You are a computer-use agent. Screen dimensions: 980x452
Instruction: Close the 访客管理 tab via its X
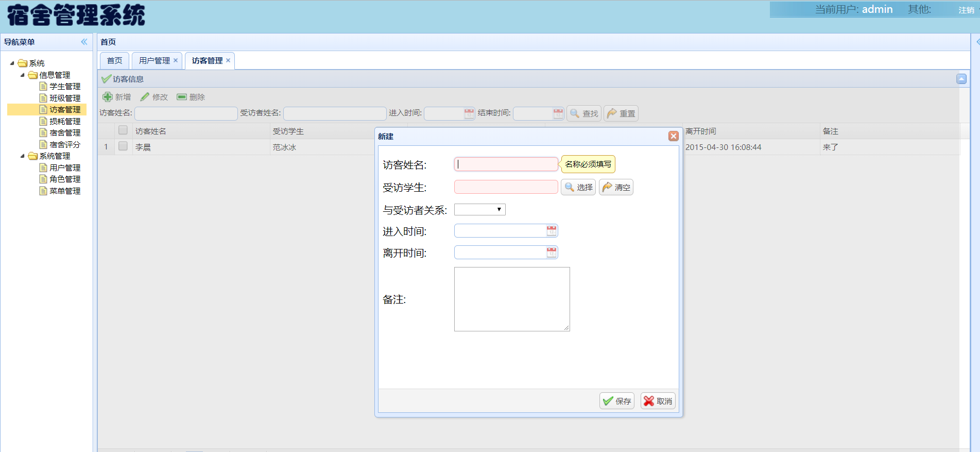pyautogui.click(x=228, y=60)
